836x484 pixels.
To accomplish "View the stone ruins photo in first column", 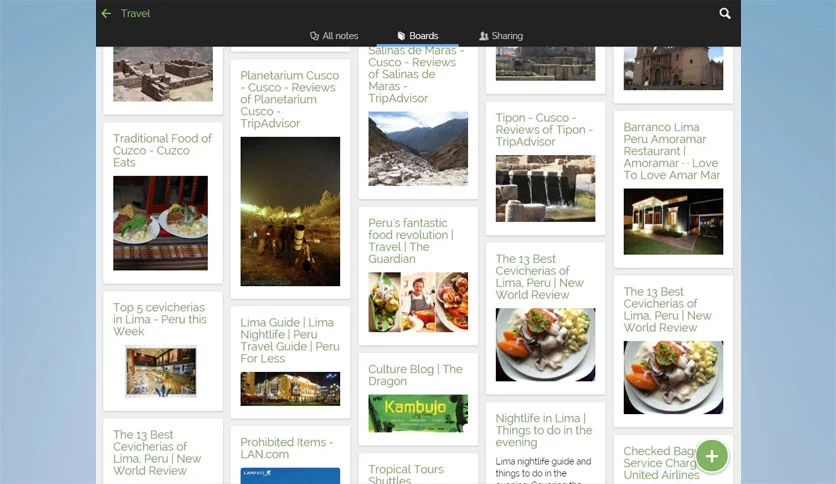I will pyautogui.click(x=163, y=74).
